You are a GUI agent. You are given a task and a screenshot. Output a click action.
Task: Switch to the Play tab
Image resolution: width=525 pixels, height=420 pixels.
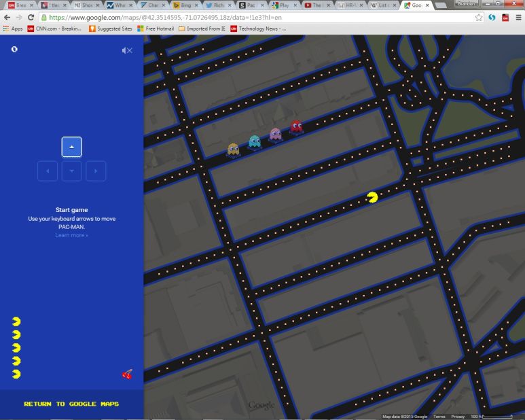click(x=284, y=5)
